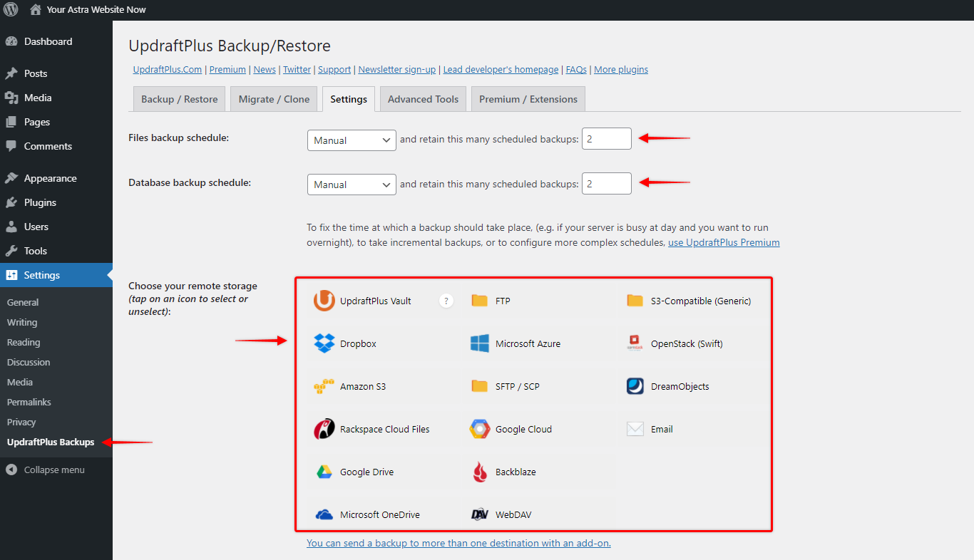Click the send backup to multiple destinations link
The width and height of the screenshot is (974, 560).
click(x=458, y=543)
